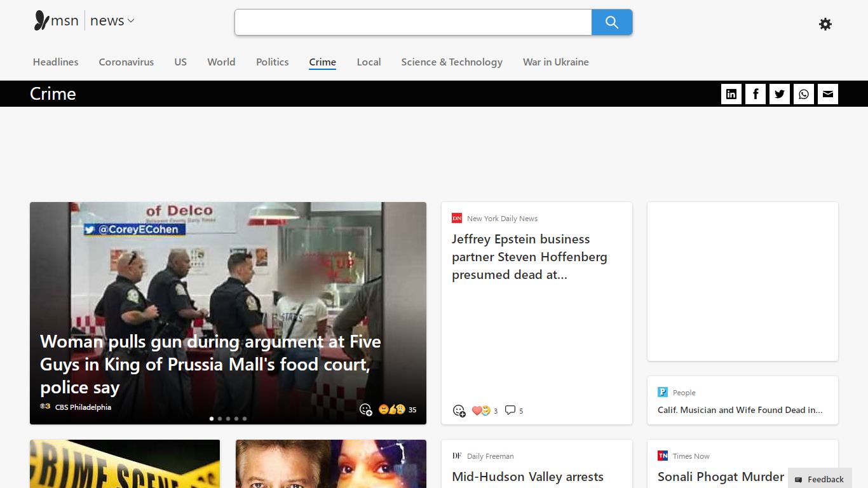Viewport: 868px width, 488px height.
Task: Share page on Twitter
Action: (x=780, y=94)
